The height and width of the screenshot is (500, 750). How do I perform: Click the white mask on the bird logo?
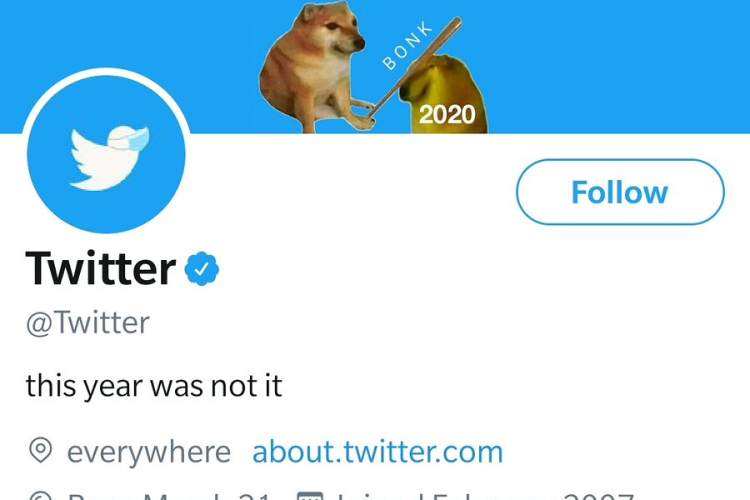130,140
